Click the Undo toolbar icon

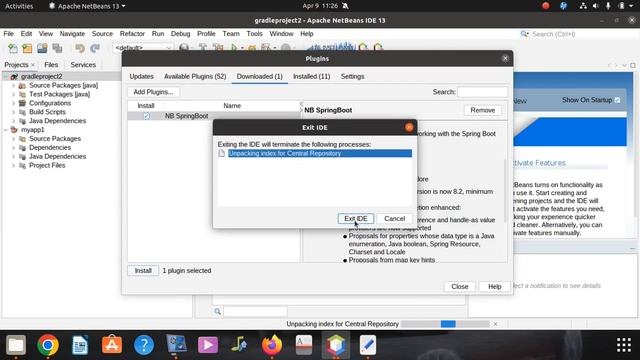80,48
